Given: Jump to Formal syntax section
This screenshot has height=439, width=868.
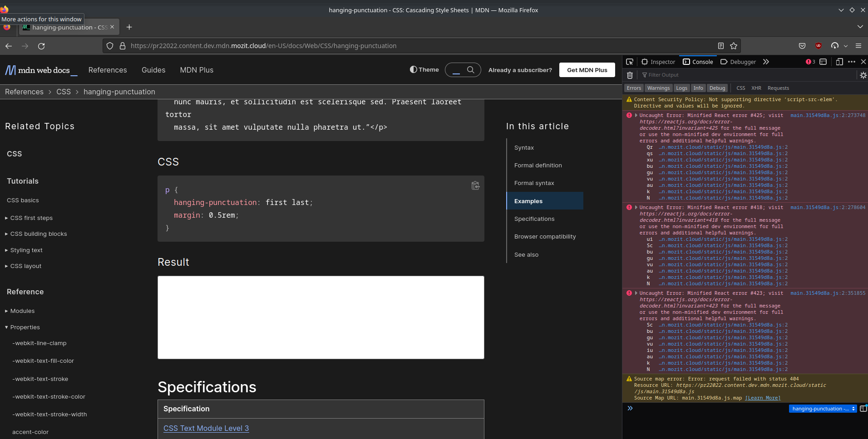Looking at the screenshot, I should click(534, 183).
